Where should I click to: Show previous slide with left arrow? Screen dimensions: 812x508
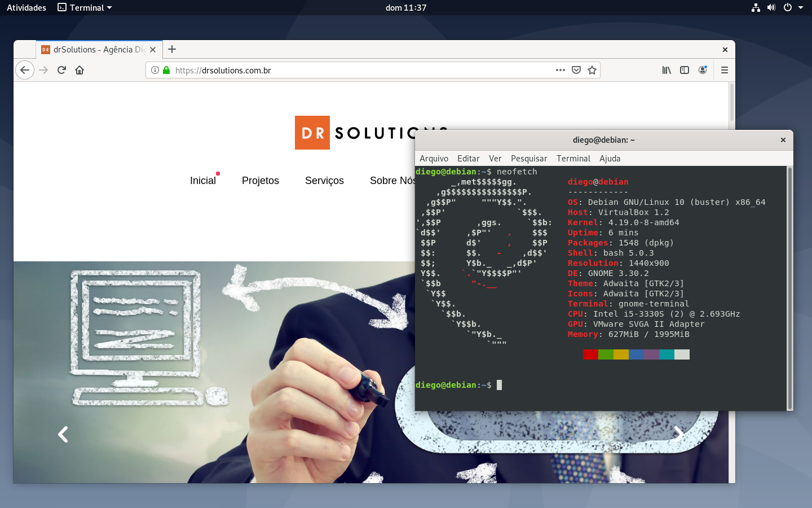[63, 434]
